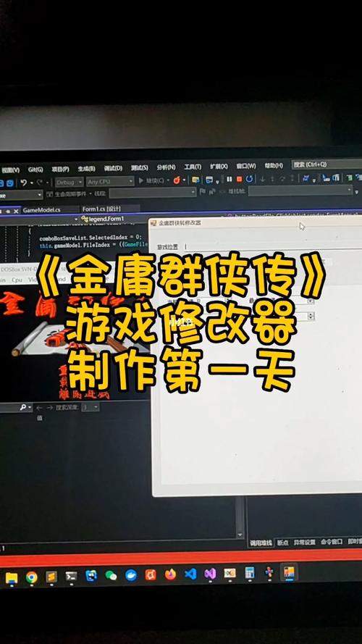The height and width of the screenshot is (644, 362).
Task: Open the 生命周期事件 dropdown
Action: click(70, 193)
